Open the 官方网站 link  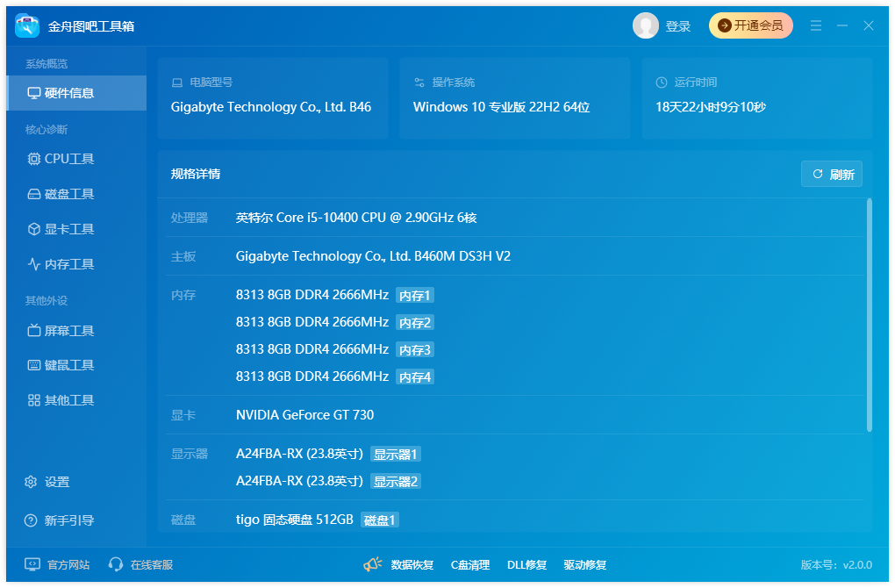(x=68, y=564)
